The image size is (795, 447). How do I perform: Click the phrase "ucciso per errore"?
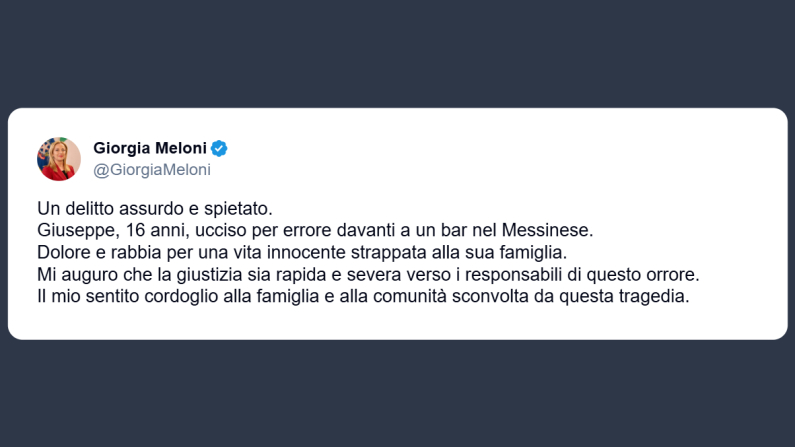[244, 231]
